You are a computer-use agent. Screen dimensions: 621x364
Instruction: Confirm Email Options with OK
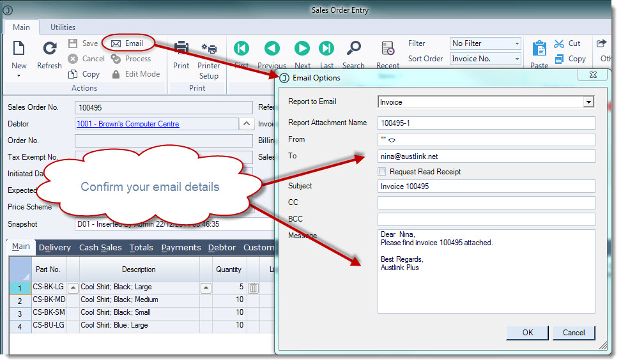coord(527,333)
